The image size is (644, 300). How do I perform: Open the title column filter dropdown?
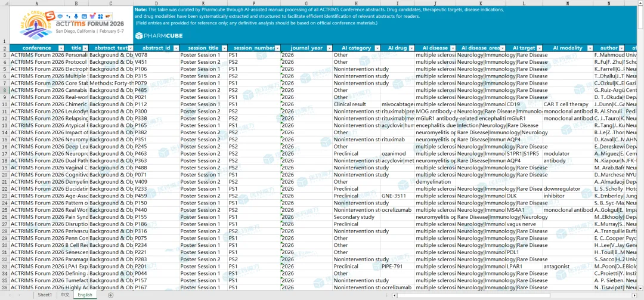85,48
